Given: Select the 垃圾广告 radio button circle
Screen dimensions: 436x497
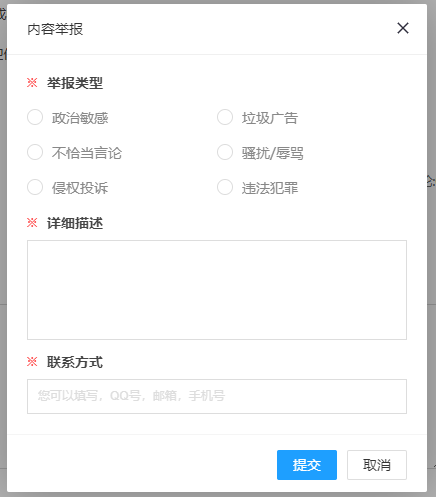Looking at the screenshot, I should pyautogui.click(x=225, y=117).
